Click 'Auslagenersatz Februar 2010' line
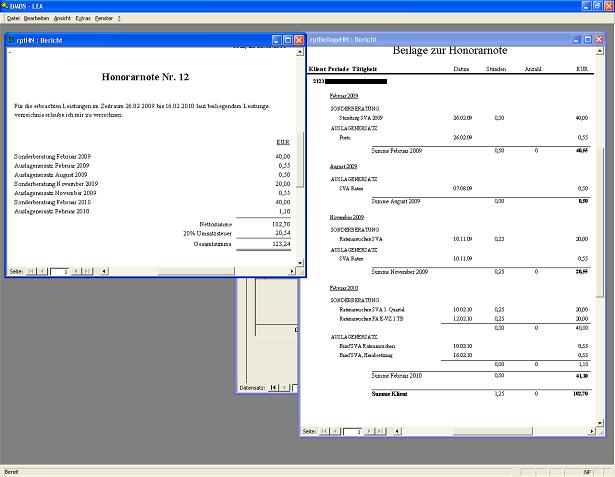 [x=51, y=211]
